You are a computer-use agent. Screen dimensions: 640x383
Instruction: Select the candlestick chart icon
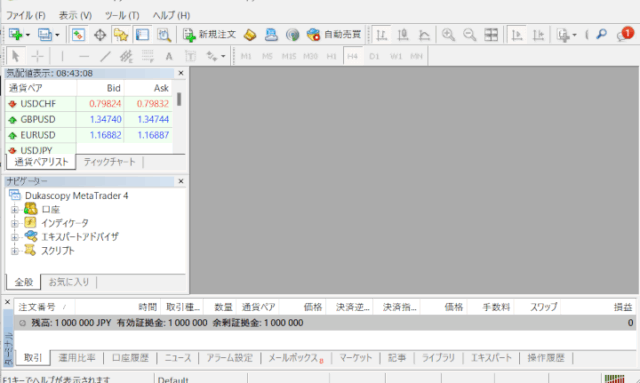(403, 35)
